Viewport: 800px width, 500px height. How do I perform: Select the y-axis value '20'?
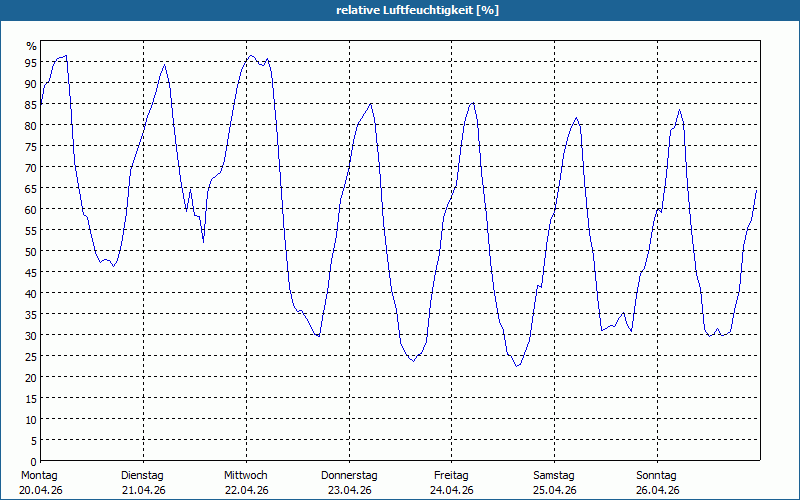[31, 378]
